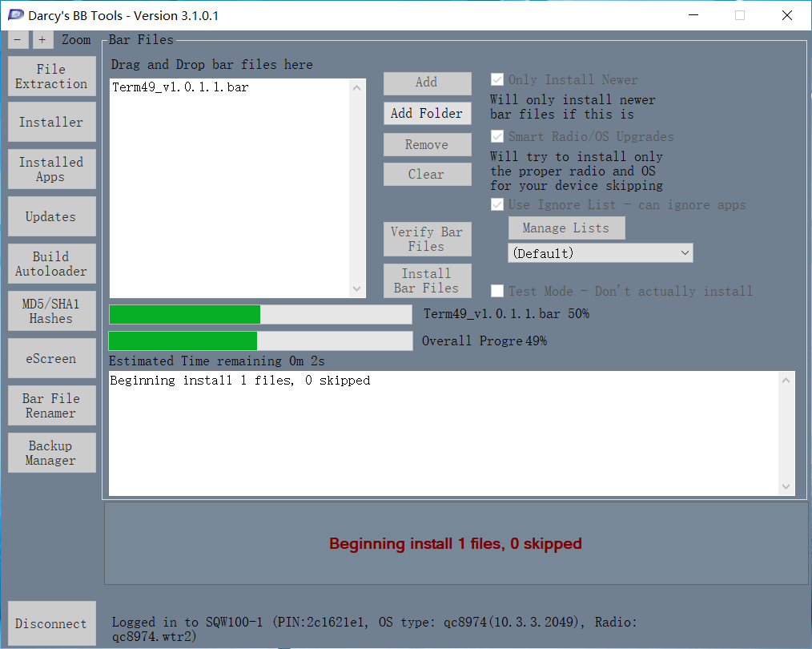This screenshot has width=812, height=649.
Task: Expand the (Default) ignore list dropdown
Action: [600, 253]
